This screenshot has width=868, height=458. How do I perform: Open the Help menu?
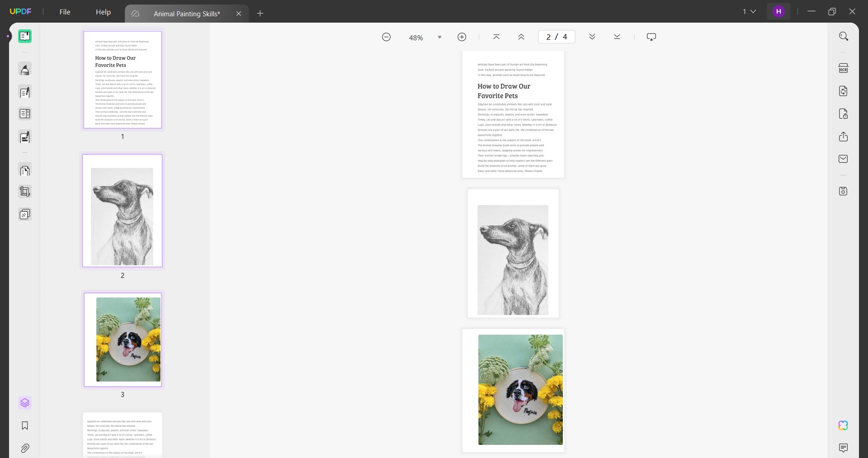(103, 12)
